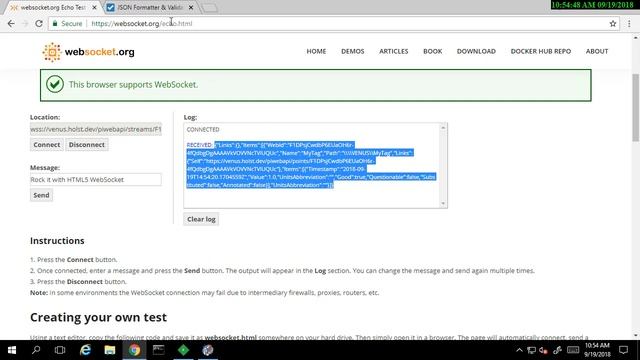Screen dimensions: 640x360
Task: Click the browser address bar URL
Action: (x=142, y=24)
